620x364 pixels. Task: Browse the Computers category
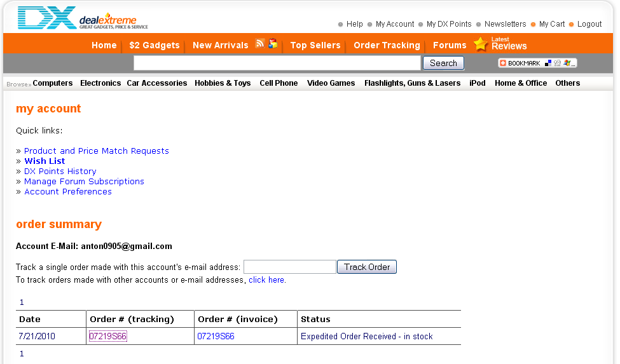point(53,83)
